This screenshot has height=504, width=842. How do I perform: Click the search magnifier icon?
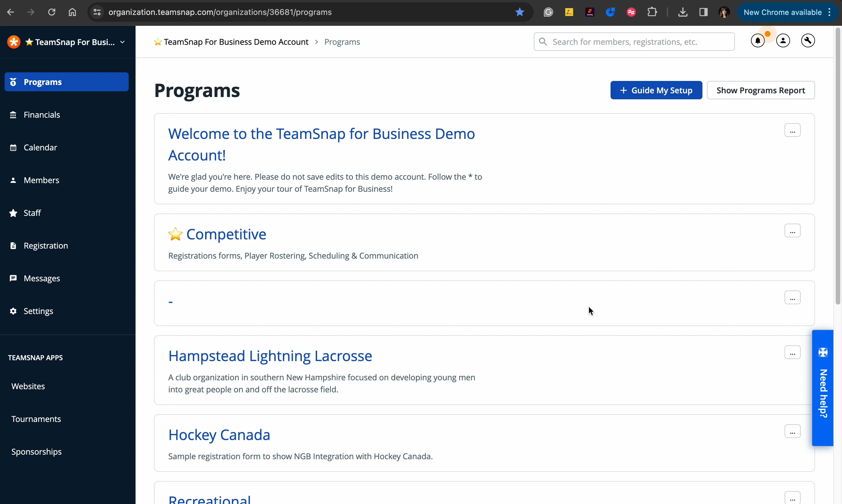543,42
